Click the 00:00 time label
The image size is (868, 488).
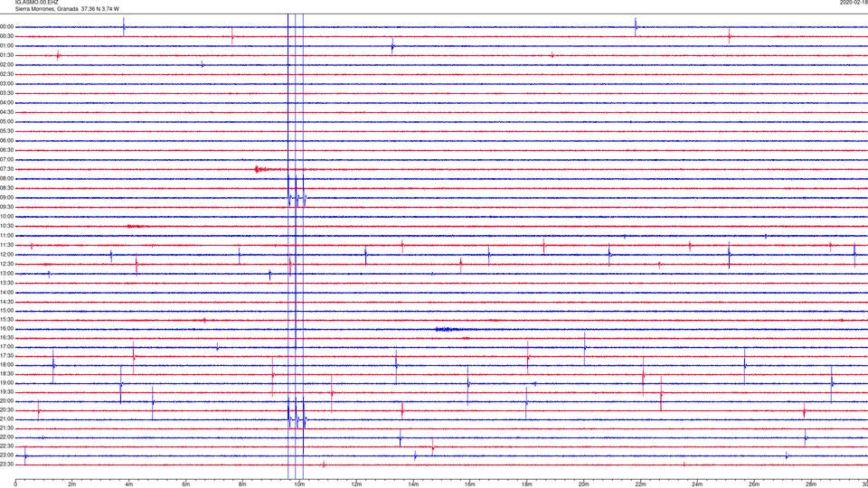pyautogui.click(x=7, y=26)
